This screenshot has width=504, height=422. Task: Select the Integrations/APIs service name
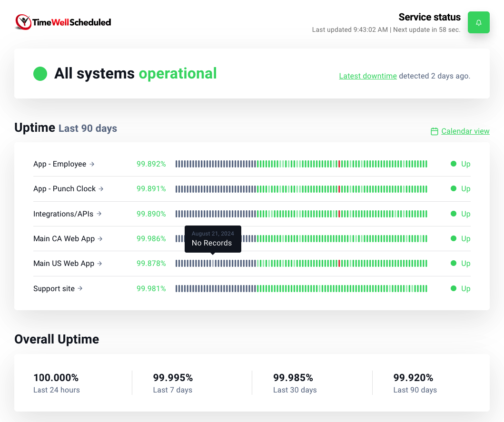pos(63,214)
